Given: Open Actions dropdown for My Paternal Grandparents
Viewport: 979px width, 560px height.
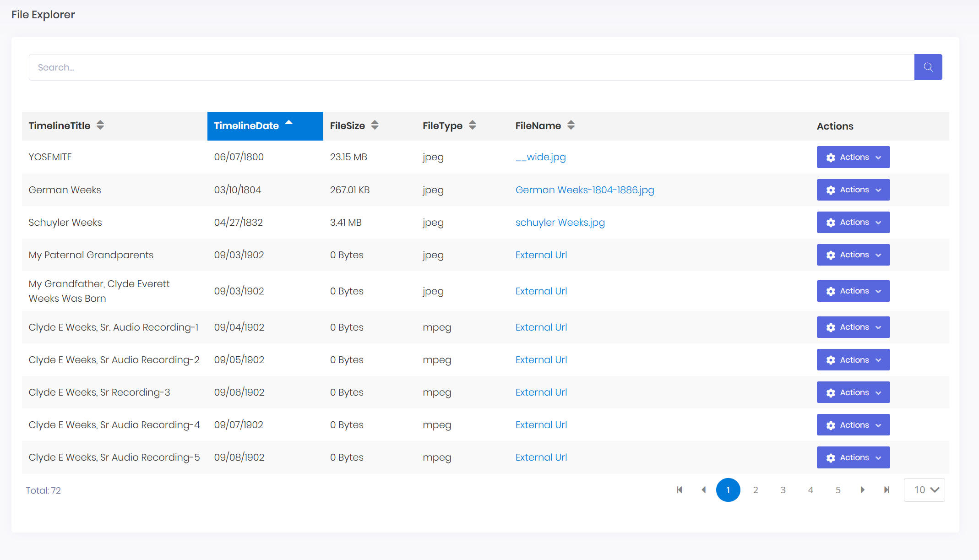Looking at the screenshot, I should (853, 255).
